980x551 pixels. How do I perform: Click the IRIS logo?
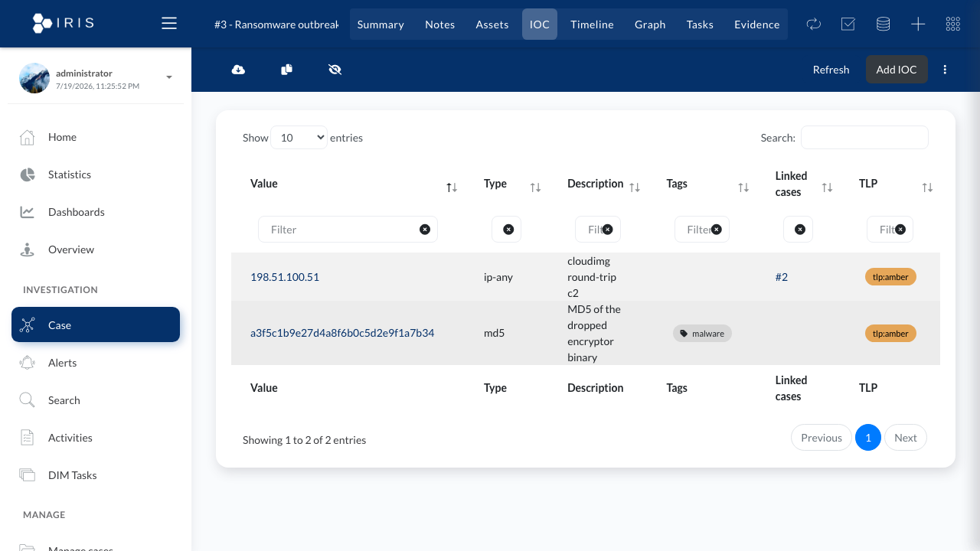coord(64,23)
